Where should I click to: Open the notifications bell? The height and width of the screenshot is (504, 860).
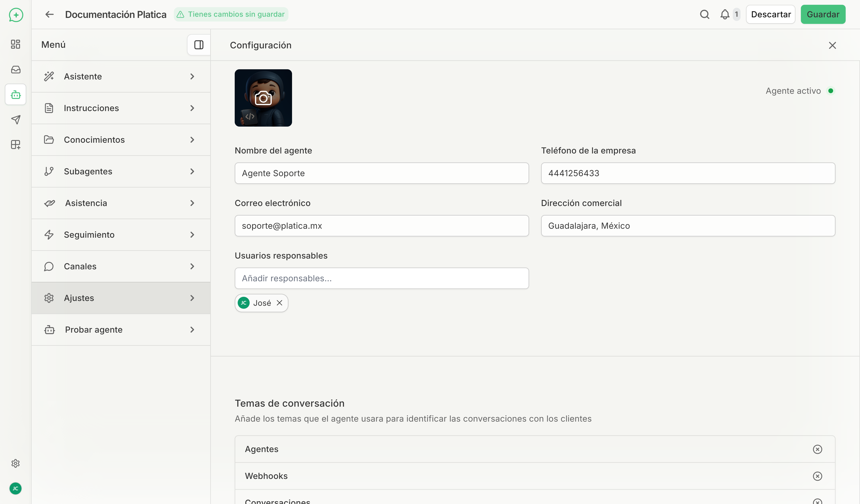726,14
